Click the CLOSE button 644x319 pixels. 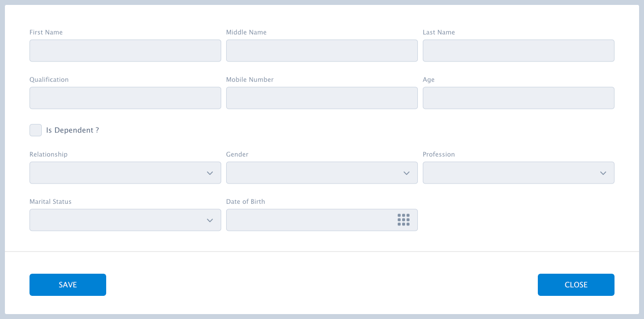click(x=576, y=285)
